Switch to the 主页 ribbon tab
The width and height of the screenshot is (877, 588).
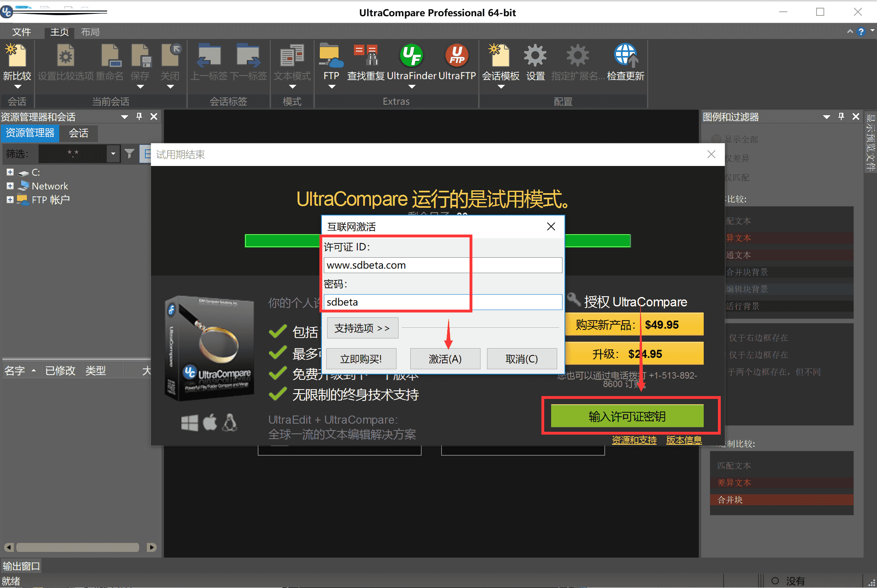(59, 32)
